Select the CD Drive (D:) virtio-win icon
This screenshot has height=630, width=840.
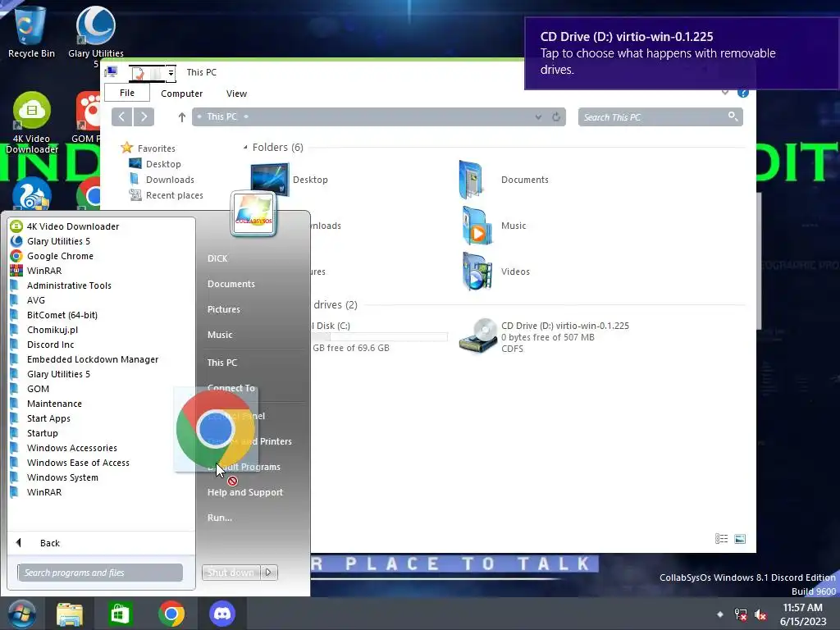point(478,336)
